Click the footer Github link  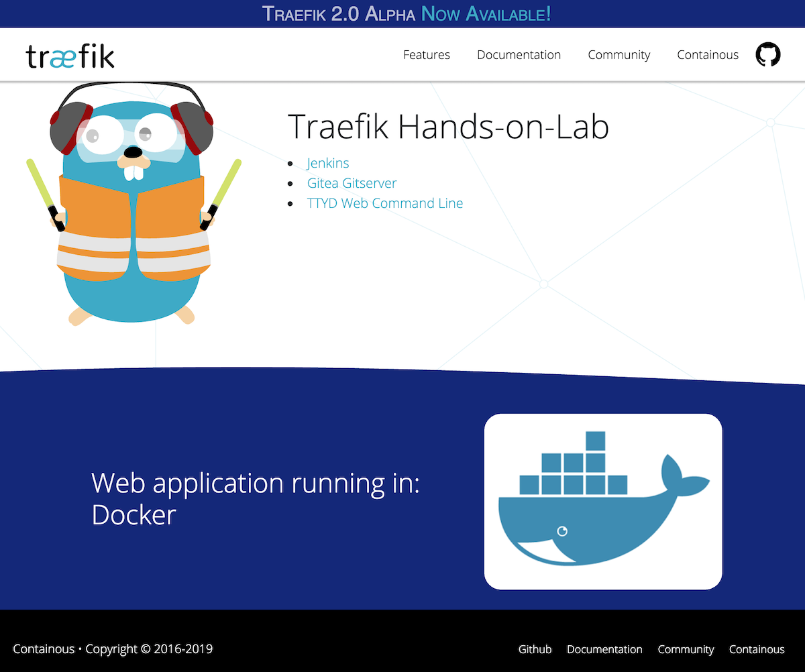pos(535,649)
